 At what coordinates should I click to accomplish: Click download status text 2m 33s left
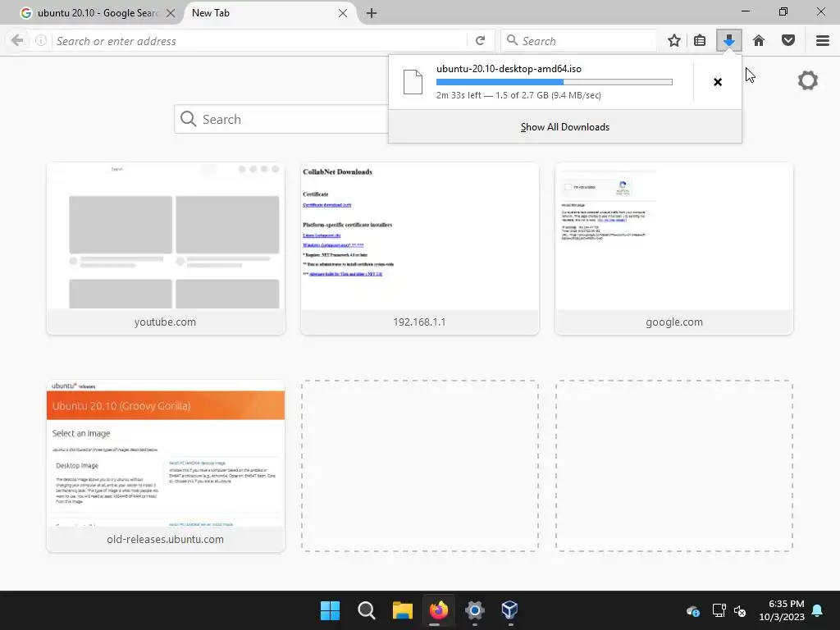point(518,95)
